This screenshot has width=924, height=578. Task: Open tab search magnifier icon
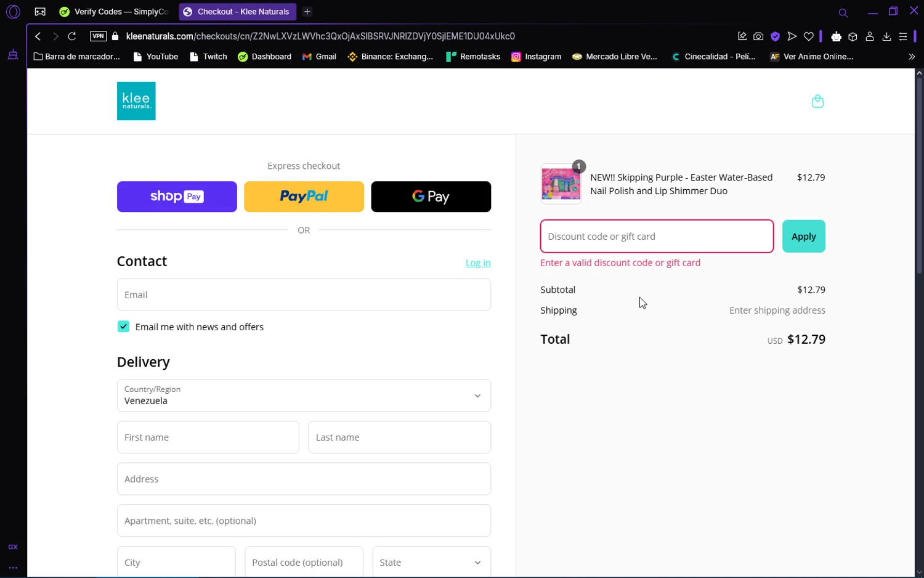coord(843,12)
